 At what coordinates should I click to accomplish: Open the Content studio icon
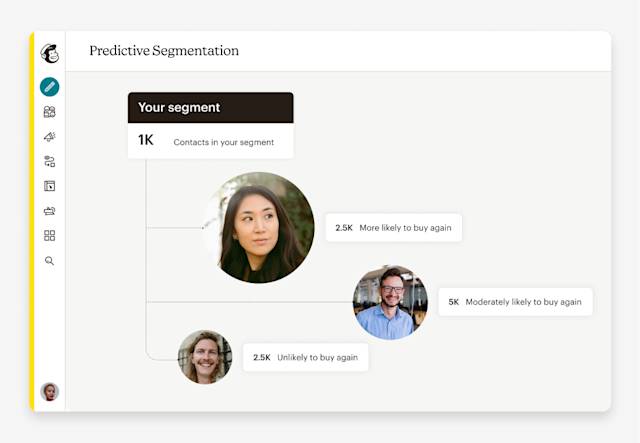coord(49,211)
